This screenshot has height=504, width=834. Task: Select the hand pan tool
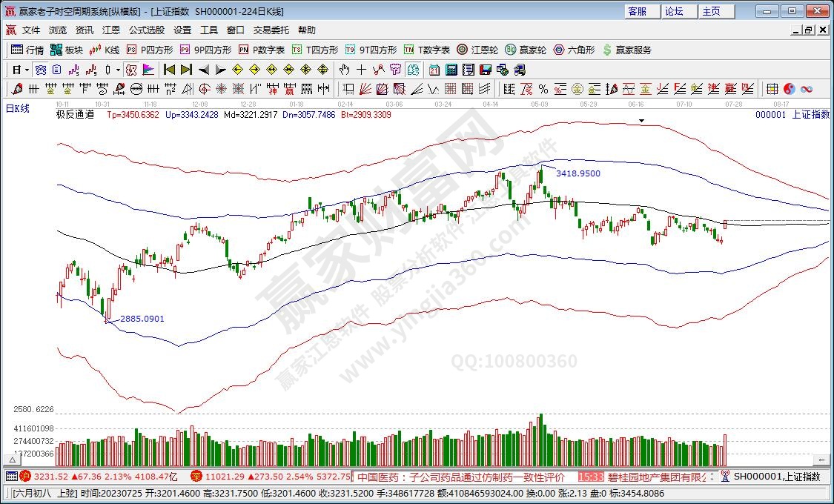tap(344, 70)
